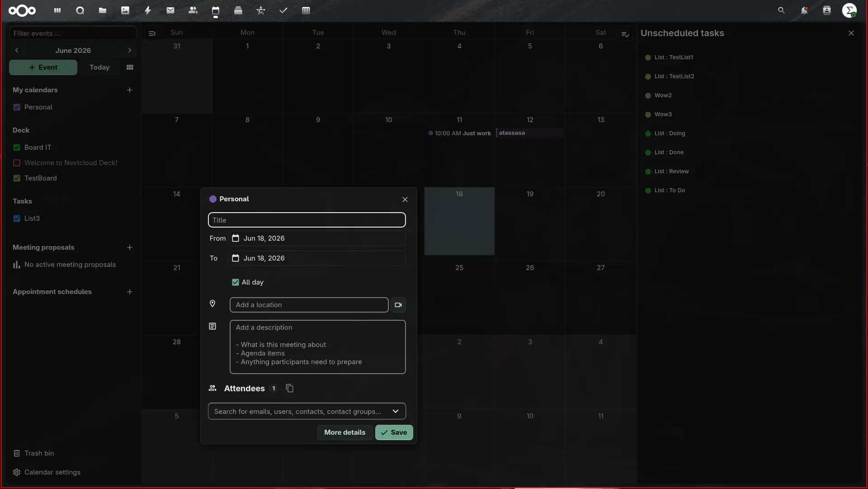Click the + Event button
The width and height of the screenshot is (868, 489).
click(x=43, y=67)
